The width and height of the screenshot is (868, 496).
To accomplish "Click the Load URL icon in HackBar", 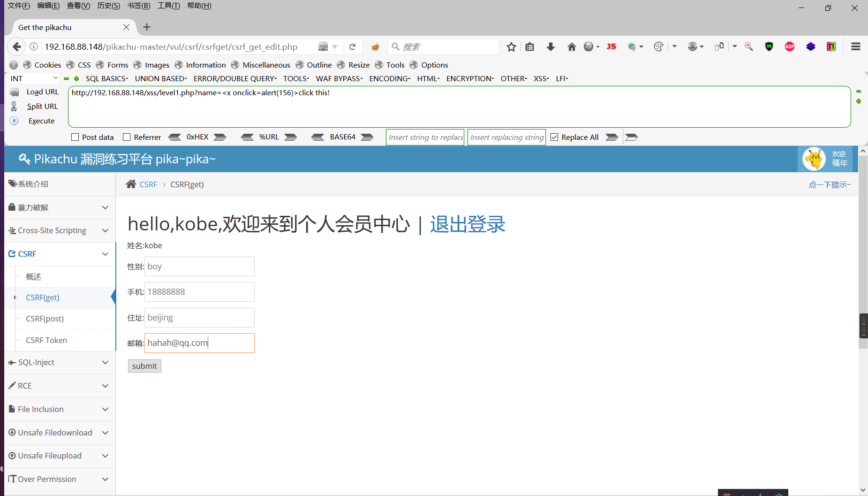I will (14, 92).
